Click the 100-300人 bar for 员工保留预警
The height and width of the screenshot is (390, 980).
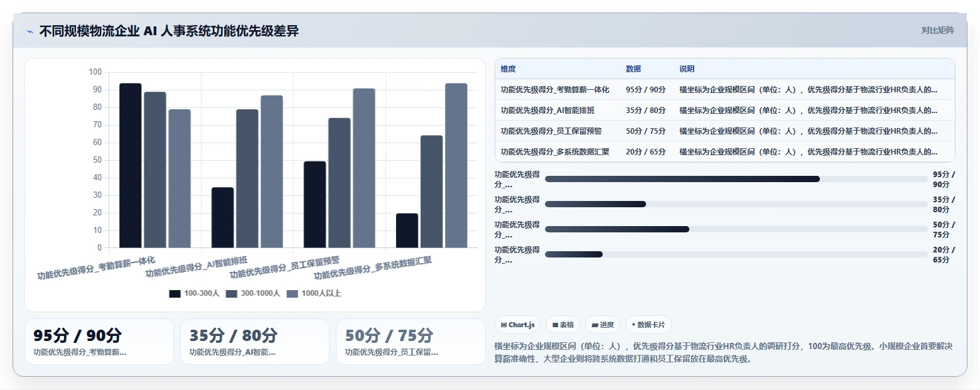pos(315,205)
